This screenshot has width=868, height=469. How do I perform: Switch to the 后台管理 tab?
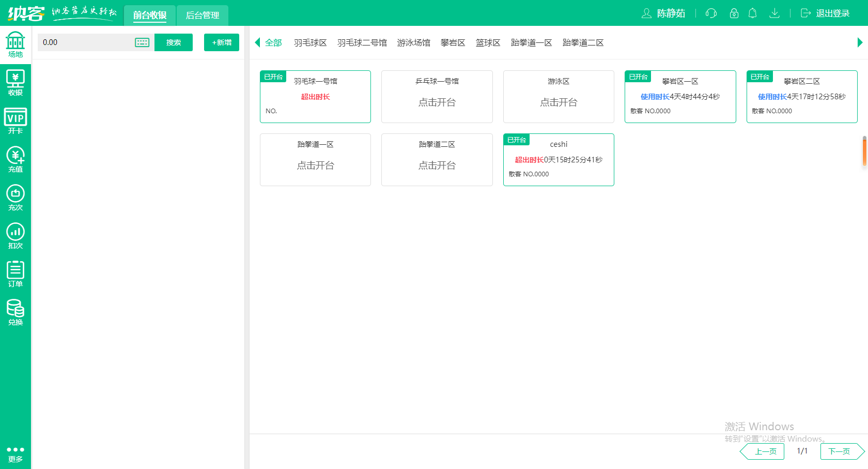point(202,16)
